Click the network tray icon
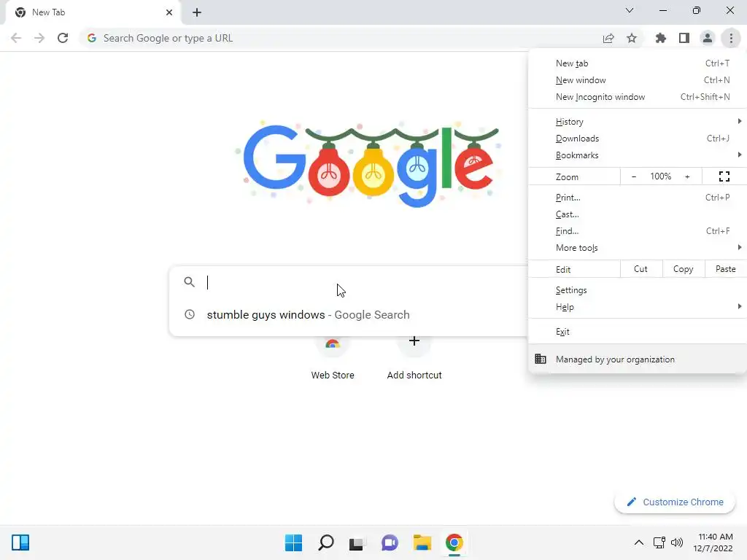Viewport: 747px width, 560px height. (659, 542)
